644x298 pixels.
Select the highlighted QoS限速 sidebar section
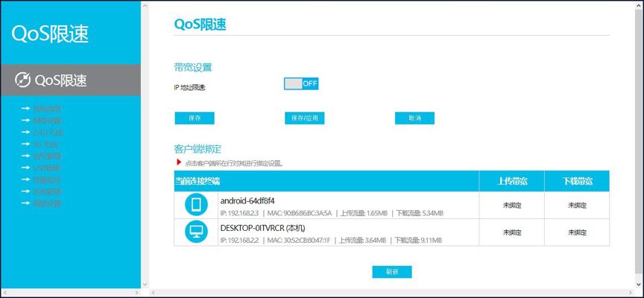(70, 80)
